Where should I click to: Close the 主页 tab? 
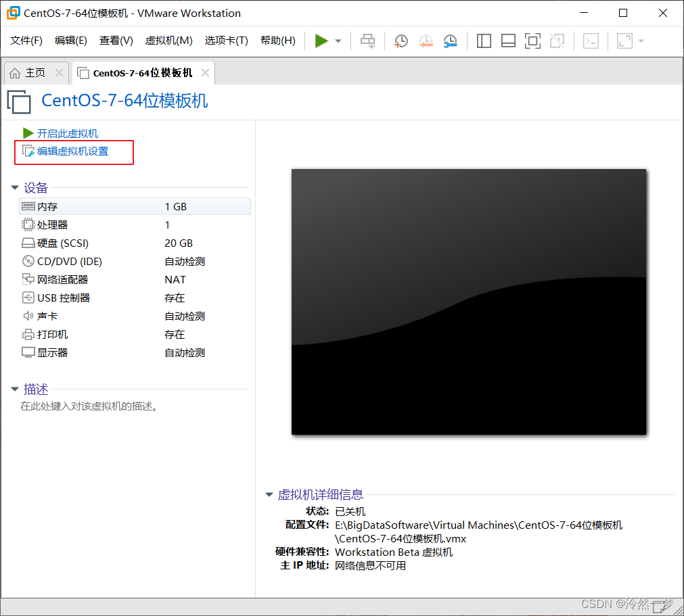tap(60, 73)
